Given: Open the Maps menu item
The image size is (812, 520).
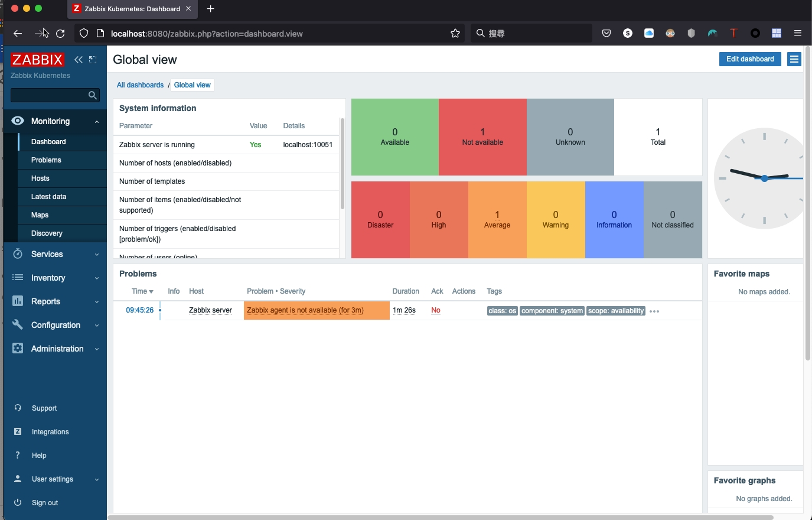Looking at the screenshot, I should [x=62, y=215].
